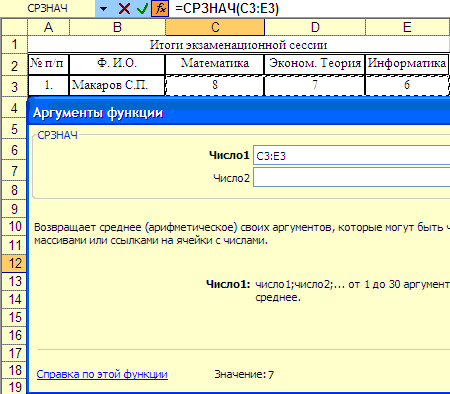
Task: Click the 'Значение: 7' result text
Action: [244, 374]
